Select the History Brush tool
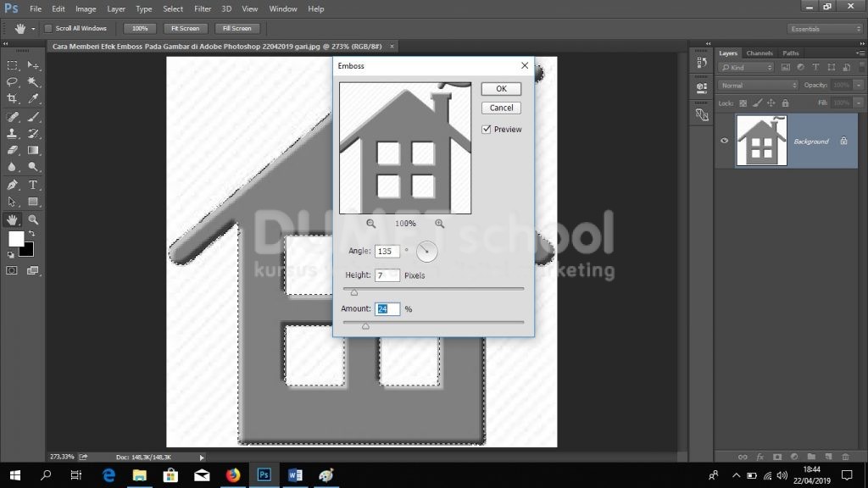 click(33, 133)
